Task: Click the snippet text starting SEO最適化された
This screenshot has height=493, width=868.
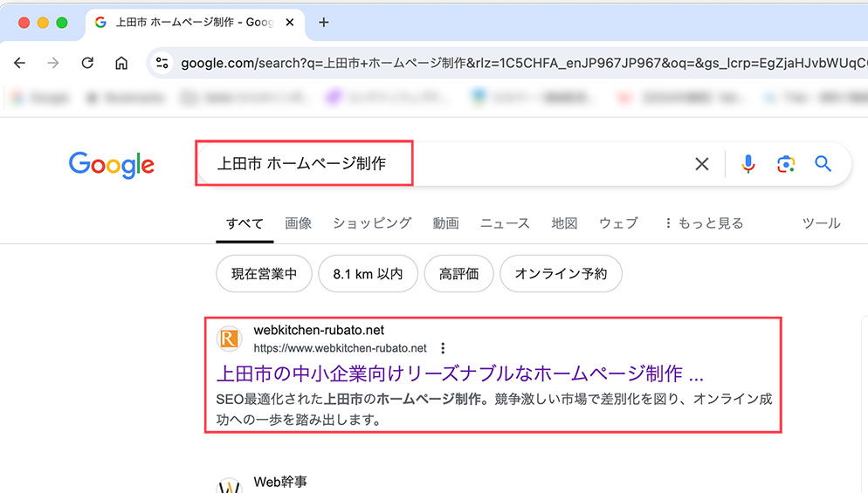Action: pos(493,409)
